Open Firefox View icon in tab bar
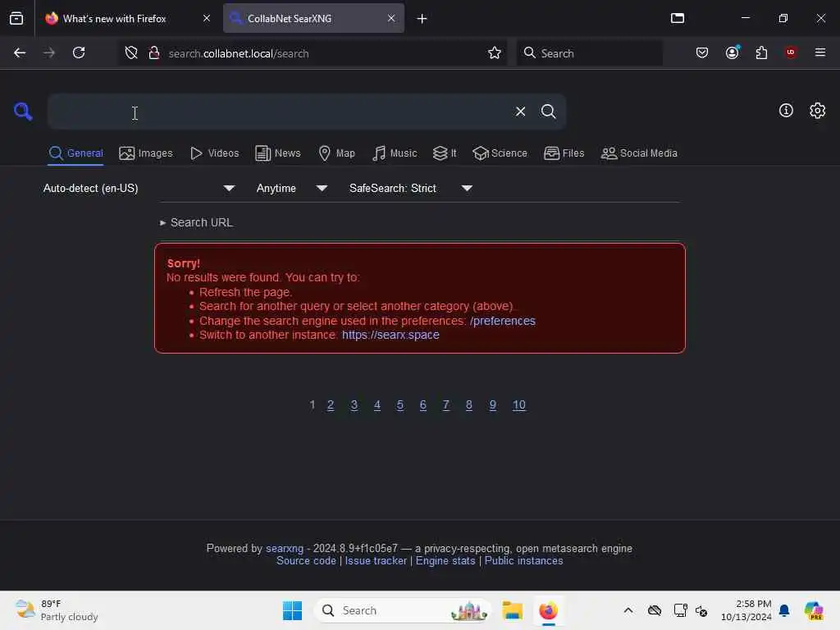Image resolution: width=840 pixels, height=630 pixels. [16, 18]
